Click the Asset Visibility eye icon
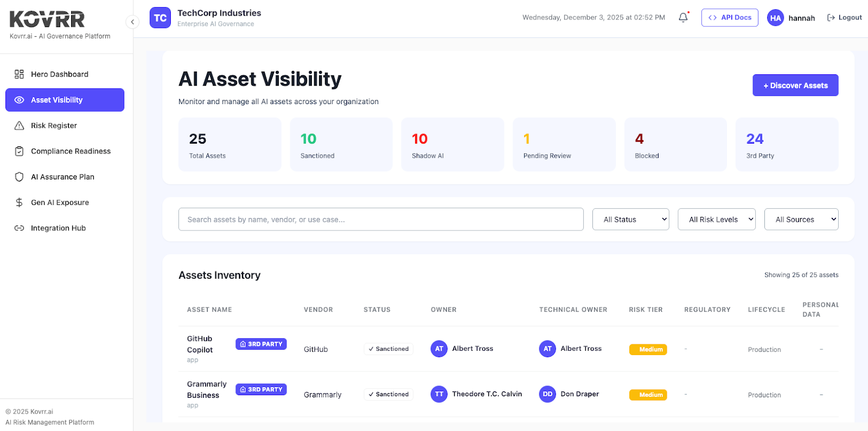 [x=19, y=100]
